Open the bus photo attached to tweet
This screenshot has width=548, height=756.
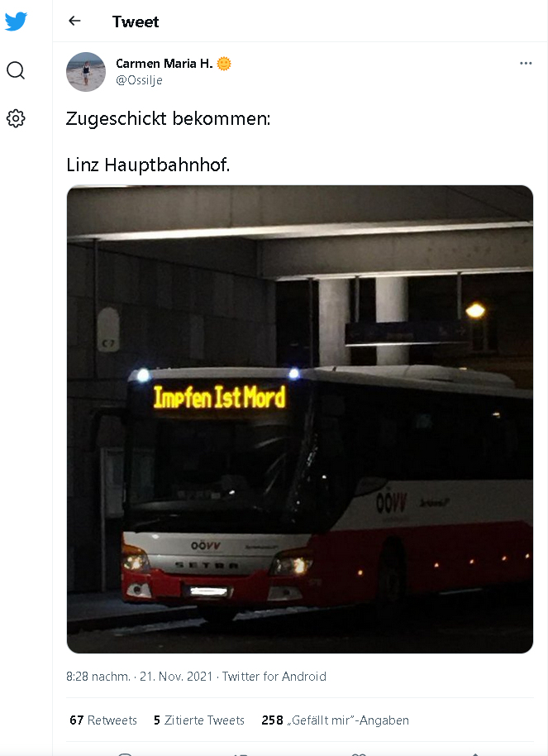tap(300, 419)
